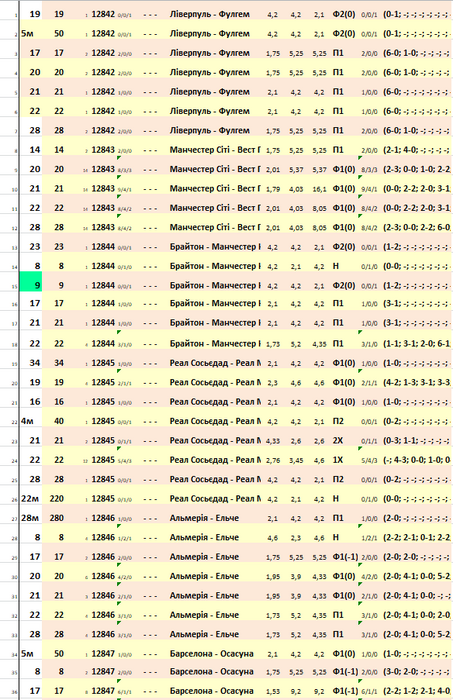Select row header 15
The height and width of the screenshot is (700, 453).
pyautogui.click(x=14, y=287)
